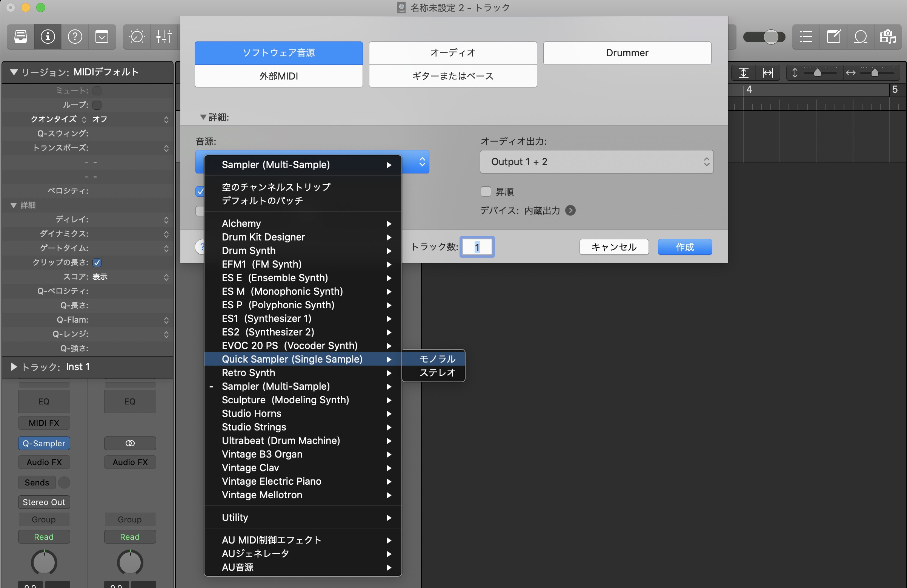Click the Sends icon on channel strip
The image size is (907, 588).
pyautogui.click(x=36, y=482)
